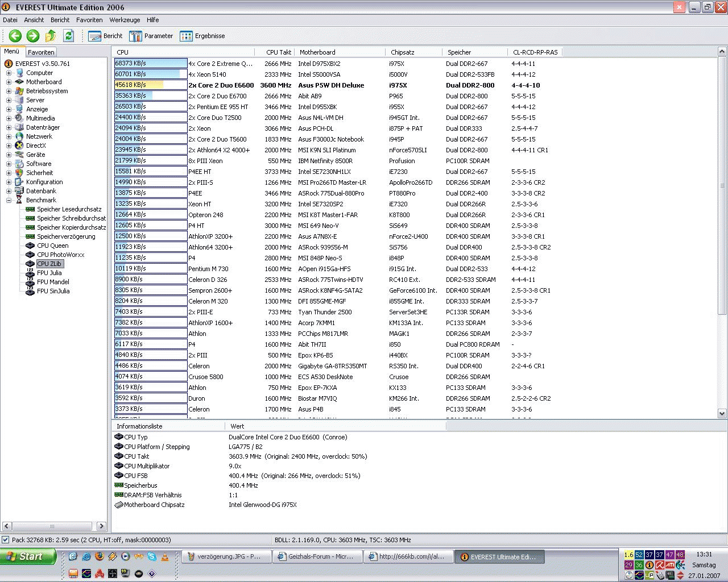Go forward with the green right arrow
The image size is (728, 582).
[33, 36]
